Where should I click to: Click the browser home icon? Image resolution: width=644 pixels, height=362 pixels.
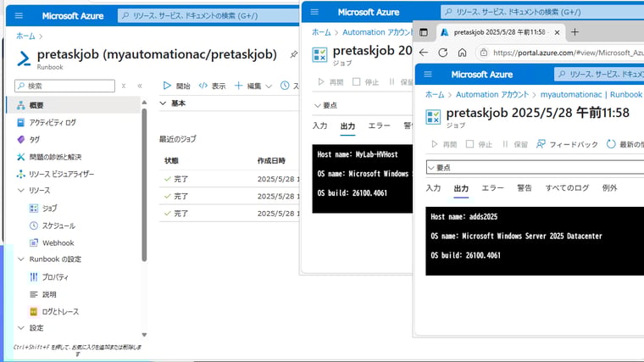point(462,53)
